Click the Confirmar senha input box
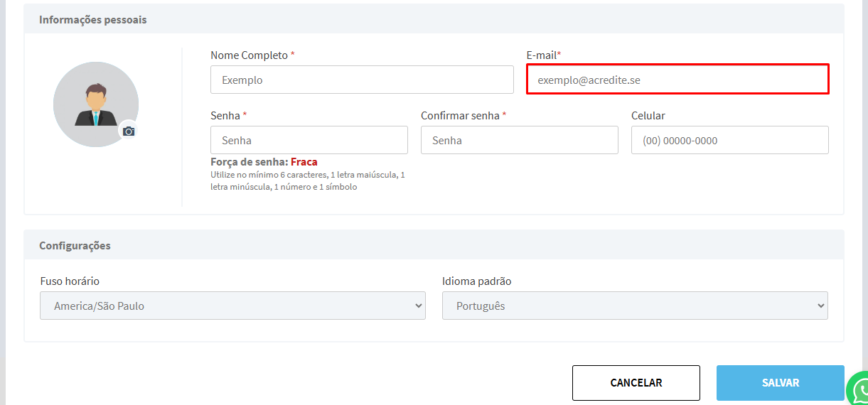 [x=519, y=140]
